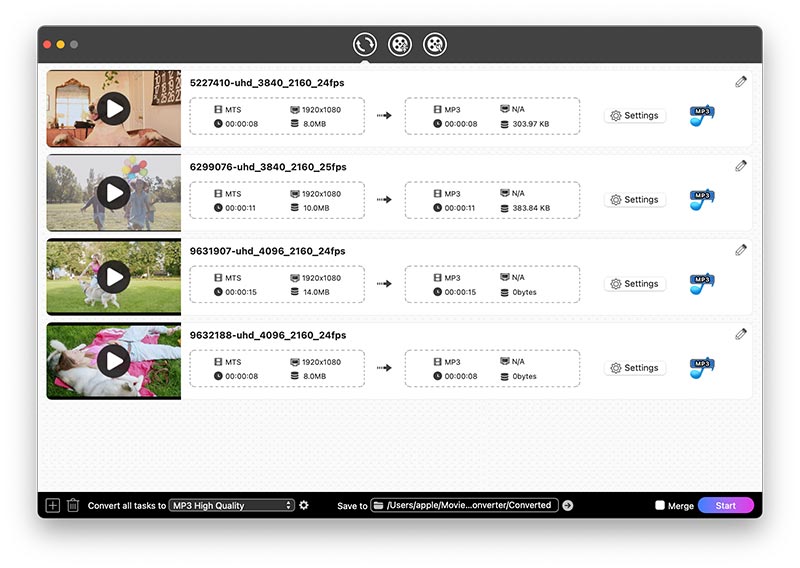Screen dimensions: 800x568
Task: Click MP3 format icon for 9631907-uhd row
Action: (702, 284)
